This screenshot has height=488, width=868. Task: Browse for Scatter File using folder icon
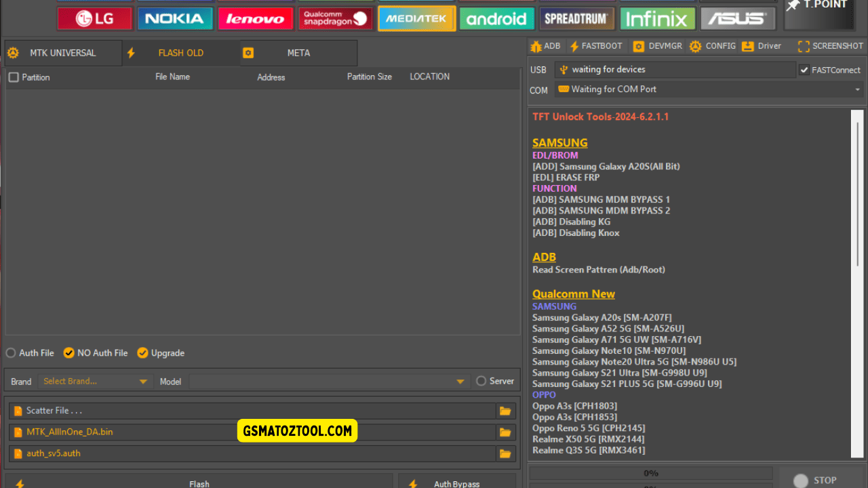coord(505,411)
